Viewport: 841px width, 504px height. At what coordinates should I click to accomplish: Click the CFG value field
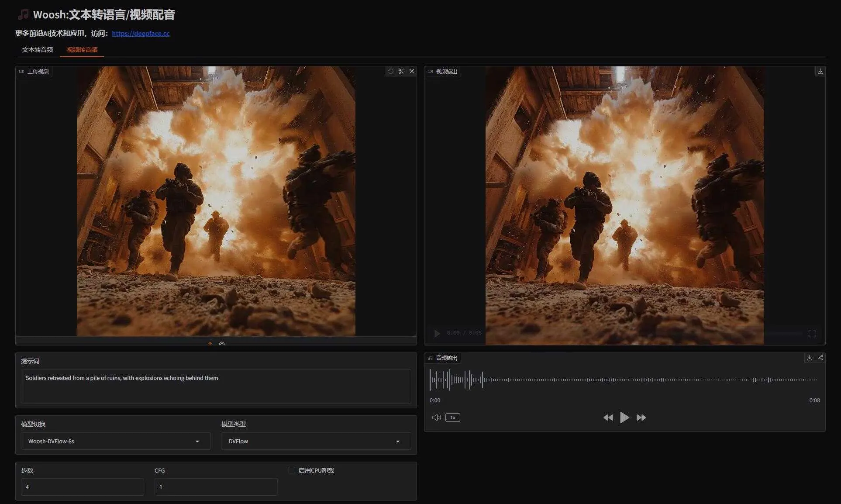(x=216, y=487)
